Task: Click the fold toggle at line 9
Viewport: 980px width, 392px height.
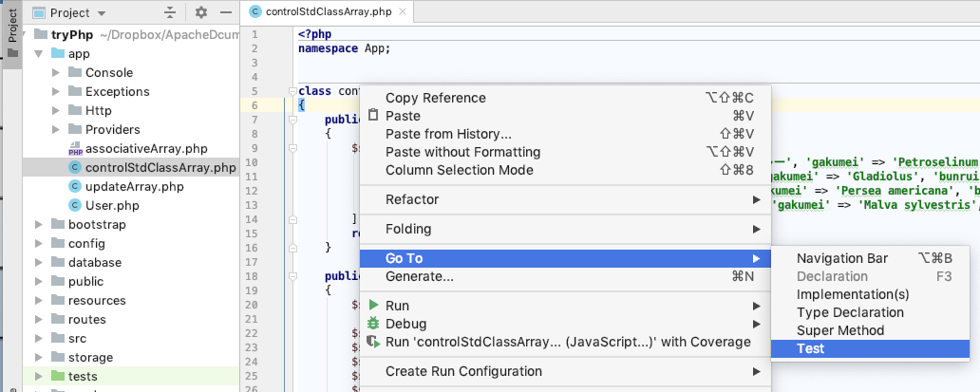Action: pos(292,148)
